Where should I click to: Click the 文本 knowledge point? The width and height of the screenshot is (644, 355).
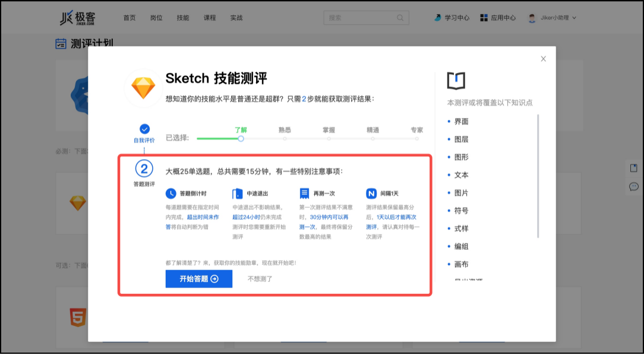tap(461, 175)
